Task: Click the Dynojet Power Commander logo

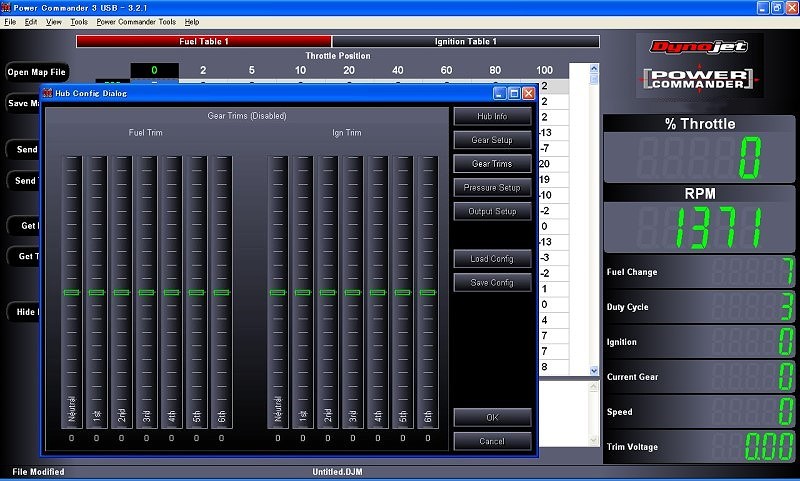Action: [x=699, y=66]
